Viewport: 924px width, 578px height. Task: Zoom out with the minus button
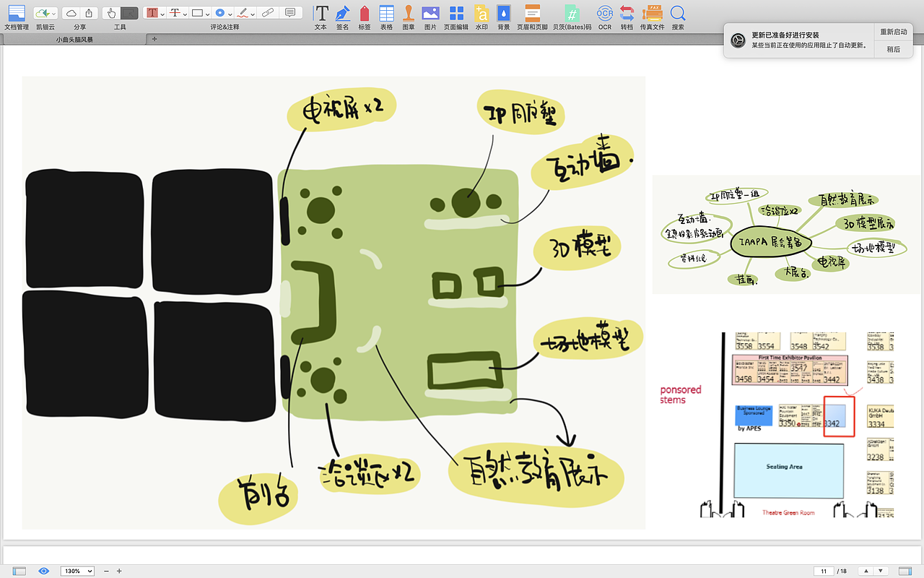[106, 571]
